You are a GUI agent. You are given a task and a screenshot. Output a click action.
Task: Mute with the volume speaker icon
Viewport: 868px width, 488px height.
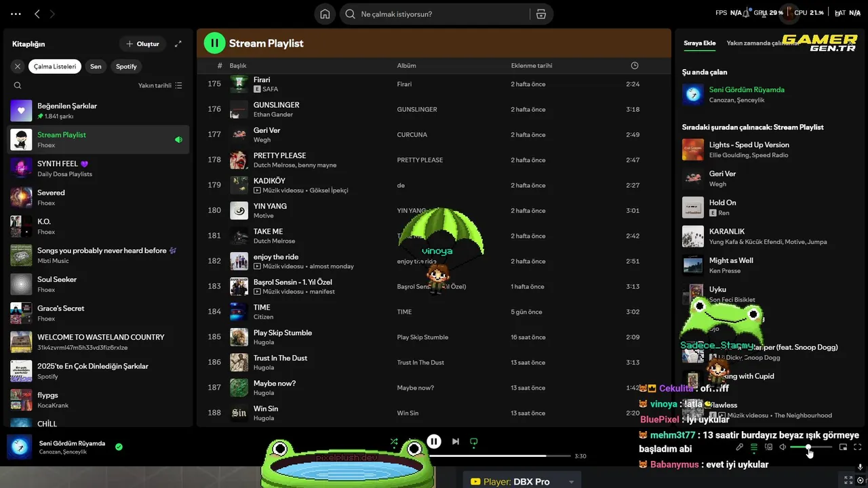click(783, 447)
